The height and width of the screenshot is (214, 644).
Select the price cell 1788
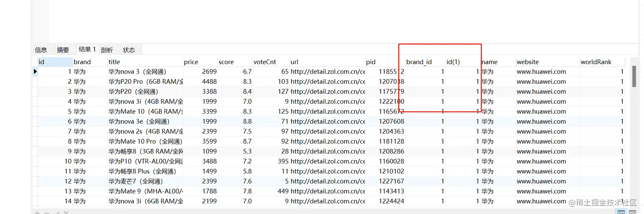[x=200, y=191]
